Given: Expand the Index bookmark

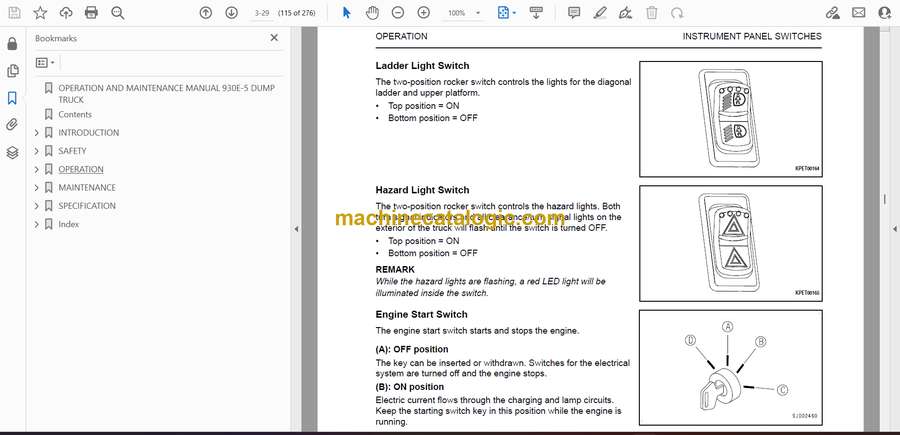Looking at the screenshot, I should (37, 224).
